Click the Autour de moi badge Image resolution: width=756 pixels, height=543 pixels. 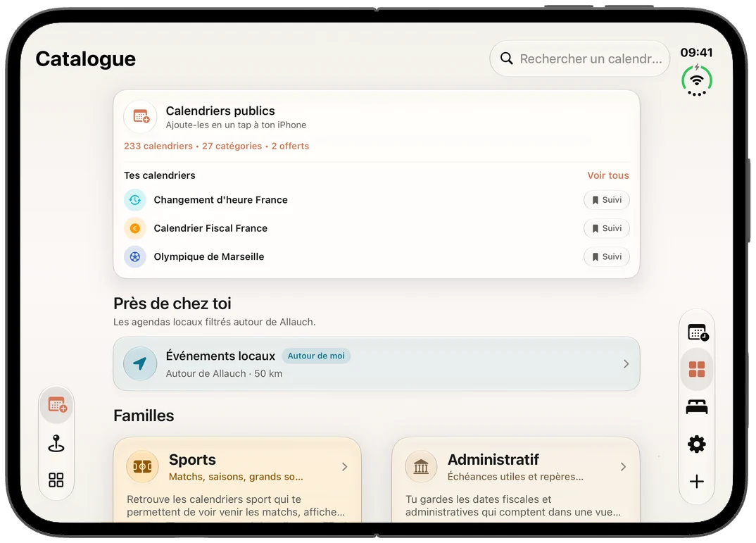click(316, 356)
